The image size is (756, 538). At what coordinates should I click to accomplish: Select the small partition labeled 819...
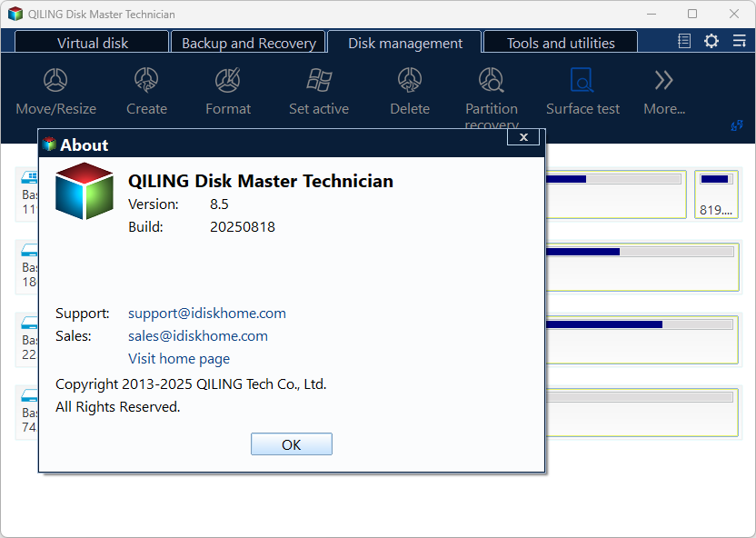pos(716,194)
